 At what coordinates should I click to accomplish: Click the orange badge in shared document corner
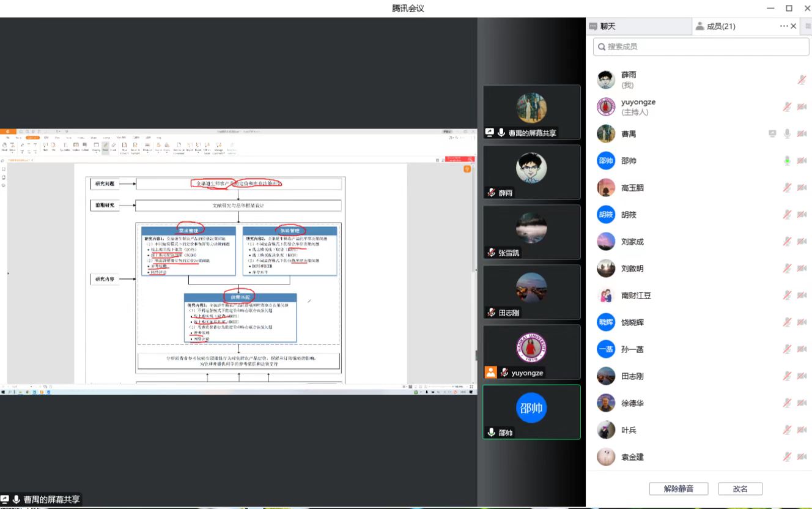click(467, 169)
